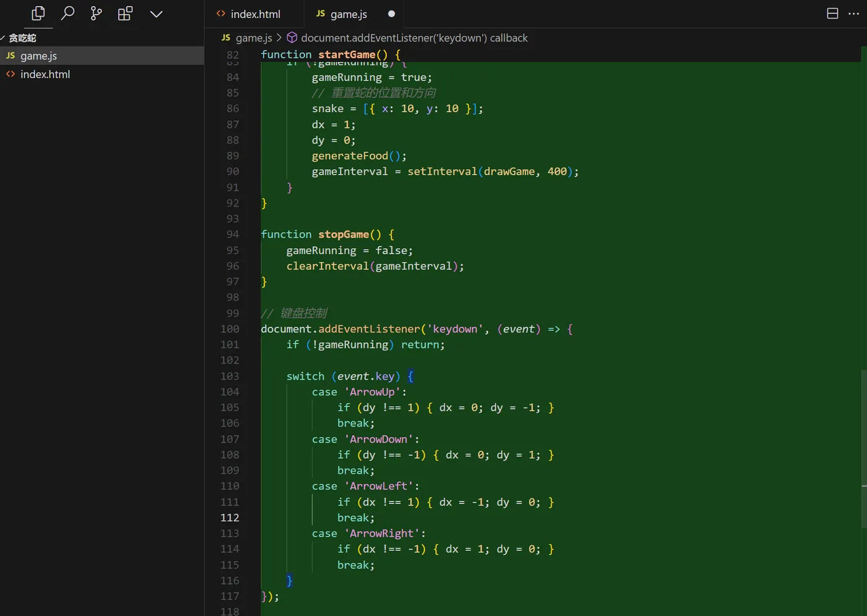Click 'dx = 1;' on line 87
The image size is (867, 616).
click(x=334, y=124)
